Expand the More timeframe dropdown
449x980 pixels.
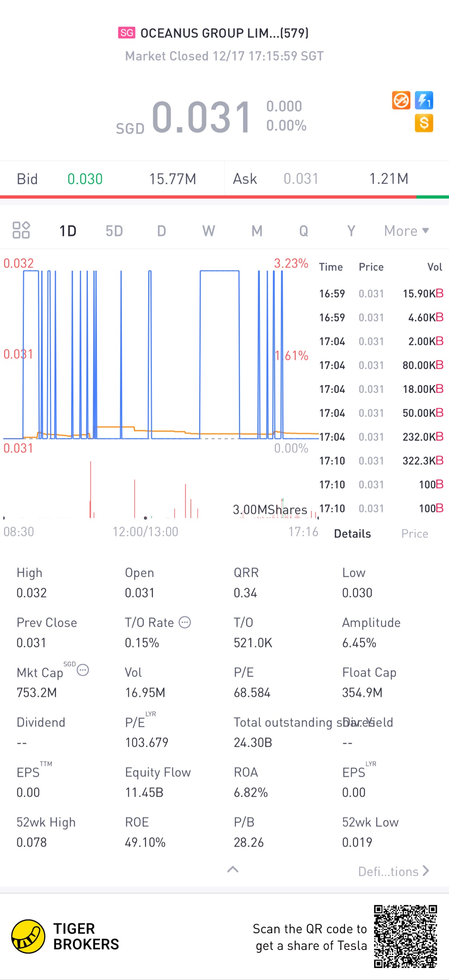[x=406, y=231]
